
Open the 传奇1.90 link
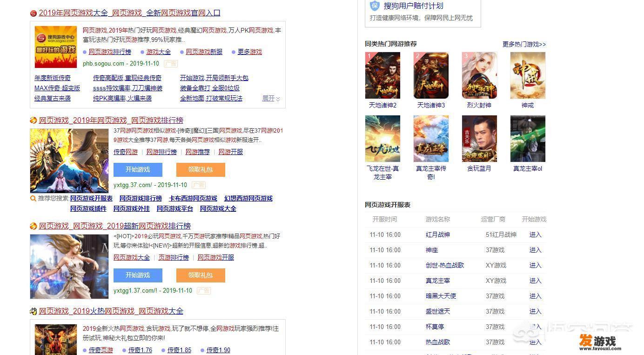[218, 350]
